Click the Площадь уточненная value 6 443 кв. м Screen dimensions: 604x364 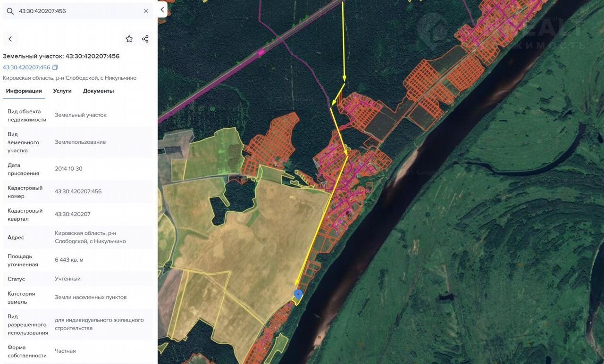pyautogui.click(x=69, y=260)
